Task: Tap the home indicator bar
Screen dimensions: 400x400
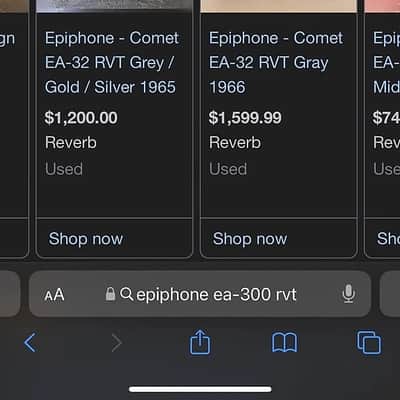Action: click(x=200, y=389)
